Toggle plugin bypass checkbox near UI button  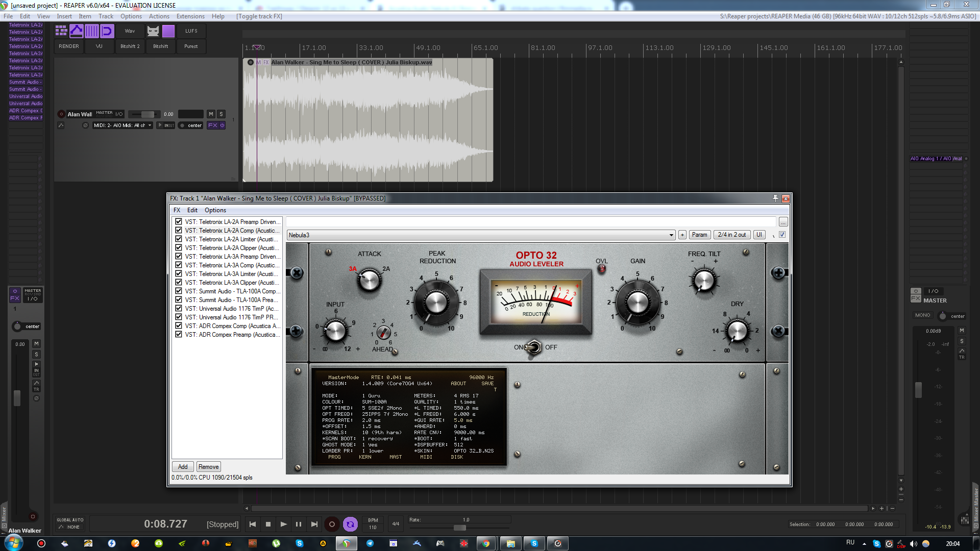(x=782, y=235)
